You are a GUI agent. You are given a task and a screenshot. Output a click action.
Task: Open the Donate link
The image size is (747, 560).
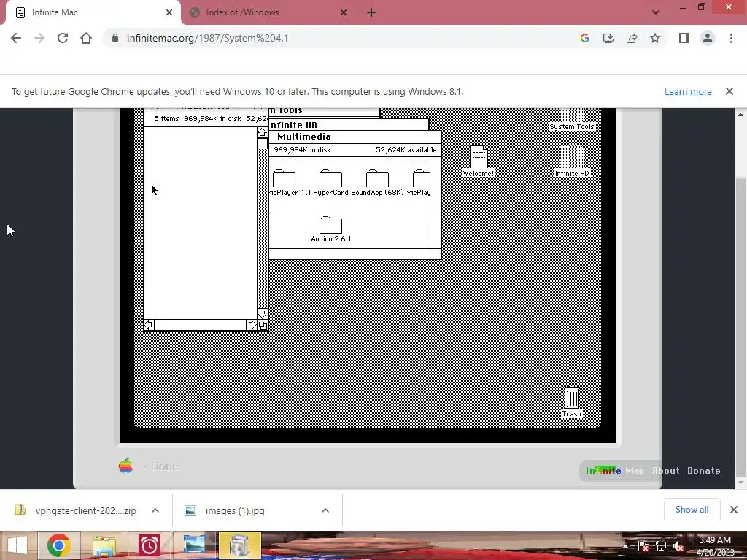704,470
